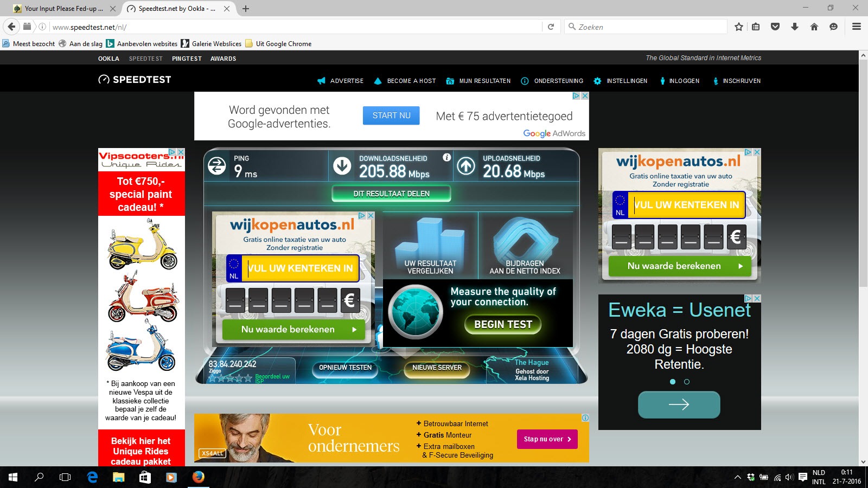Image resolution: width=868 pixels, height=488 pixels.
Task: Open Windows Store from the taskbar
Action: point(145,477)
